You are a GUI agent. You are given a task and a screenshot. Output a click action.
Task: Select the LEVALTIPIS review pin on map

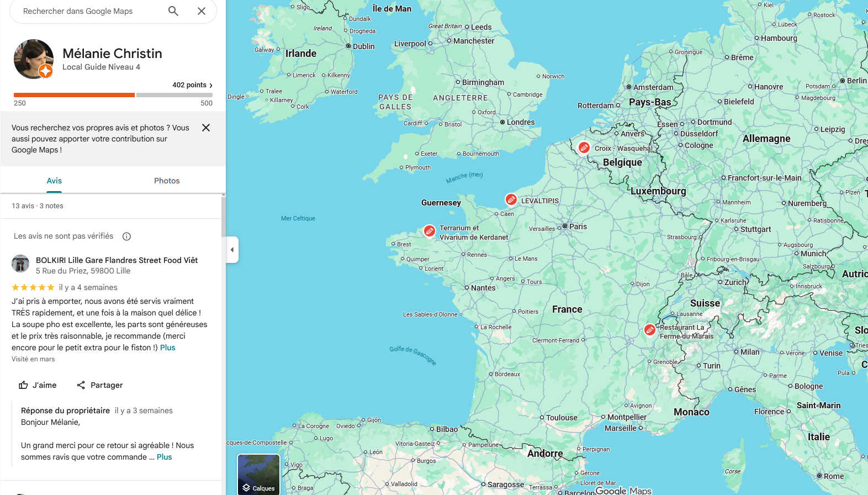click(x=511, y=199)
